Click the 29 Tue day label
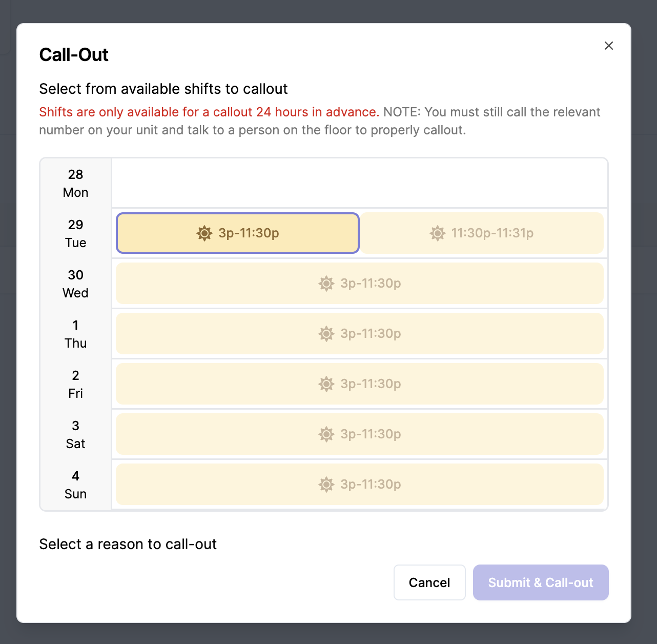 click(x=76, y=234)
